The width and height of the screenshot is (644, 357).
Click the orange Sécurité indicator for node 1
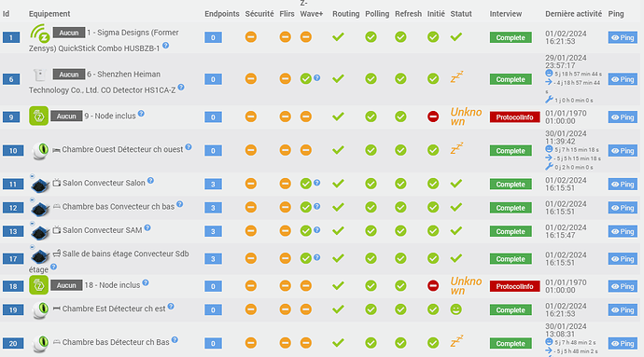click(x=250, y=37)
